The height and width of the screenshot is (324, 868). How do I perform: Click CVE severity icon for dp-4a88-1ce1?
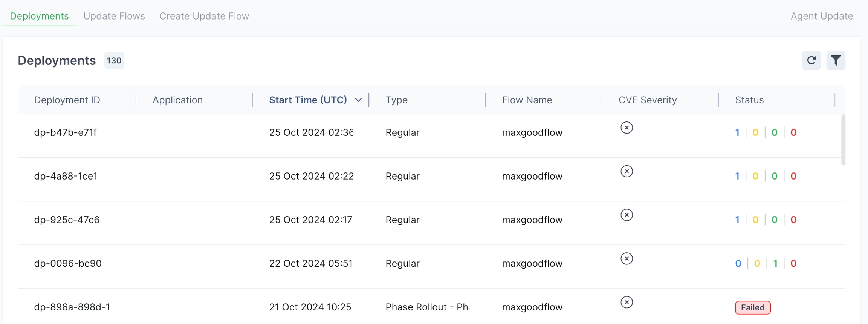coord(627,172)
